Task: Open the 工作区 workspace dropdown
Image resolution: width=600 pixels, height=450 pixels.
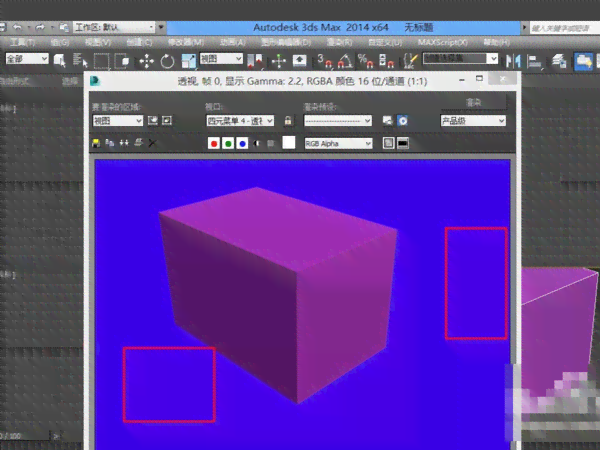Action: 114,27
